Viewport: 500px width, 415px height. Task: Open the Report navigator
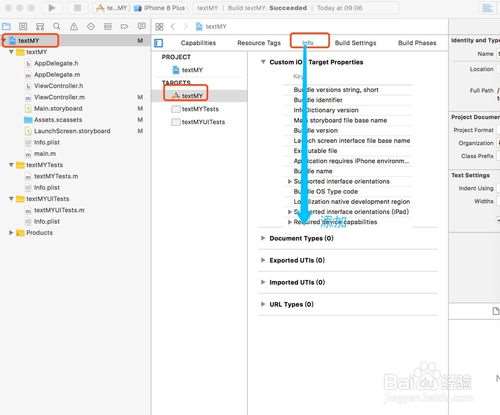[x=142, y=26]
